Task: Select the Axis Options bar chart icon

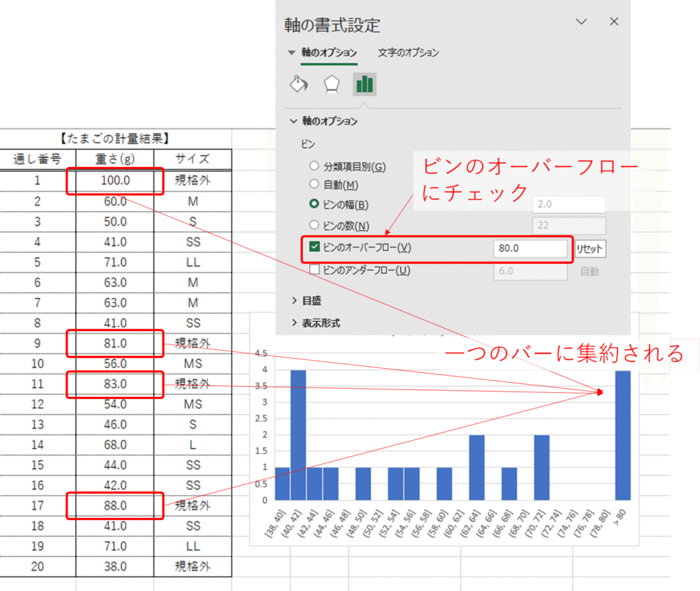Action: [364, 84]
